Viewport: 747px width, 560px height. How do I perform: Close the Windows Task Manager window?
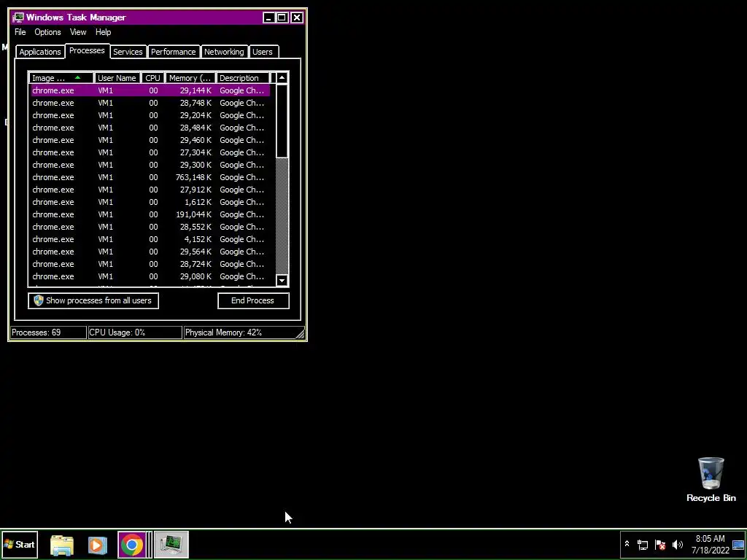pos(297,17)
